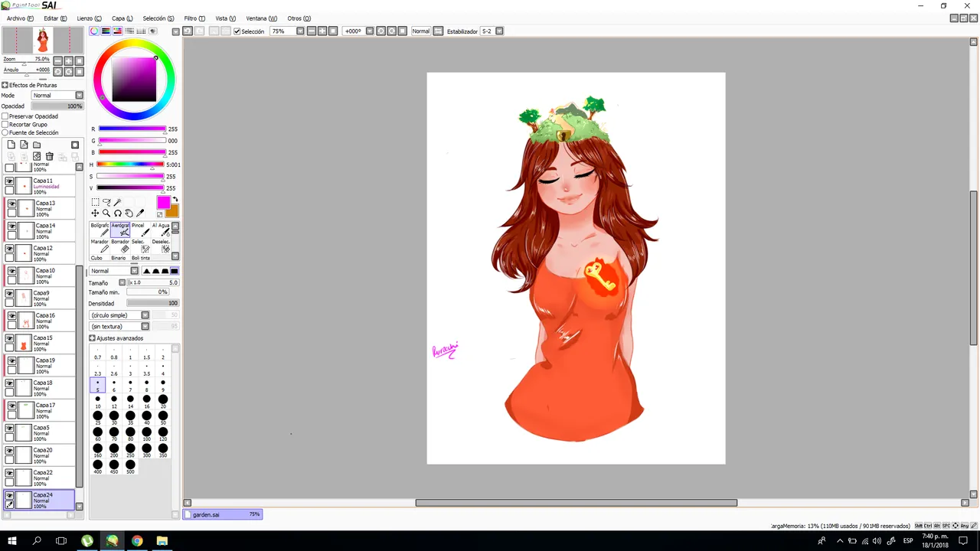Image resolution: width=980 pixels, height=551 pixels.
Task: Click the delete layer trash icon
Action: click(x=50, y=156)
